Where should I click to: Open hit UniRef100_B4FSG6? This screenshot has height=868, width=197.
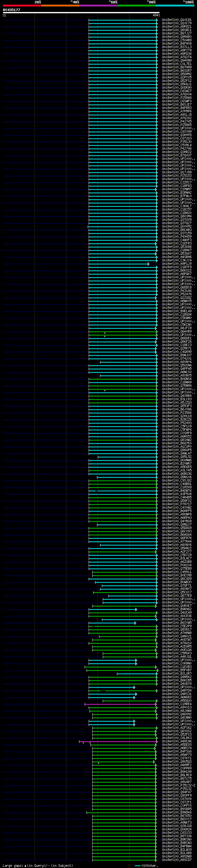pos(176,751)
